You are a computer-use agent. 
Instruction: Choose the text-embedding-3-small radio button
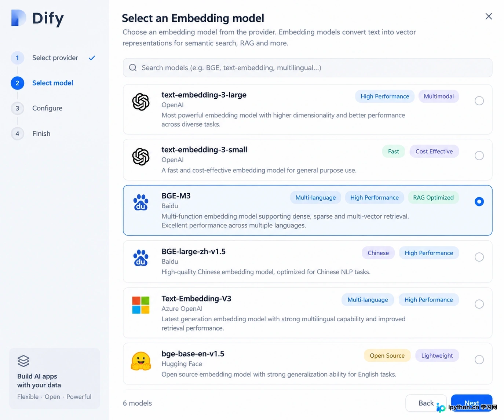pyautogui.click(x=479, y=156)
